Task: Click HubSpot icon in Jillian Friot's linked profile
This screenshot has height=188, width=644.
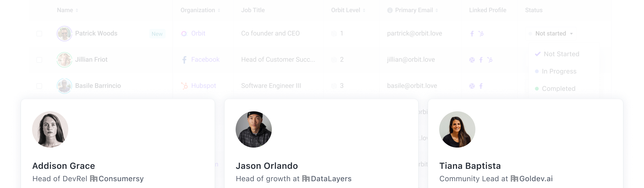Action: [490, 60]
